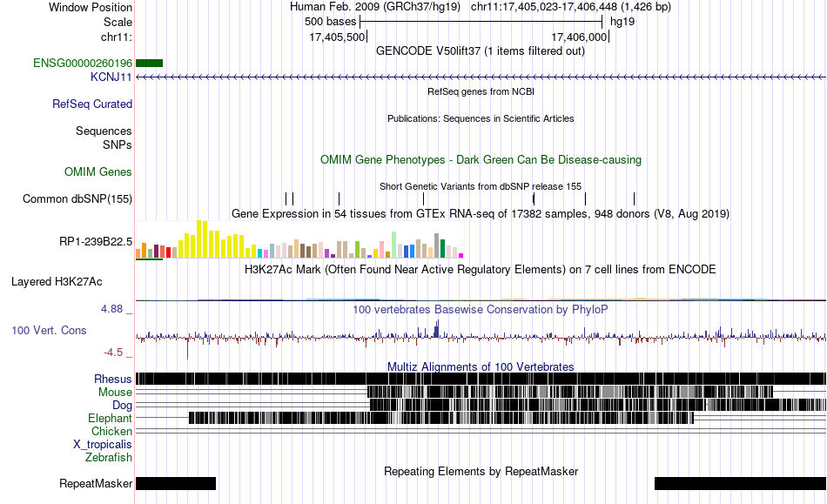
Task: Click the RefSeq genes from NCBI title
Action: pos(481,91)
